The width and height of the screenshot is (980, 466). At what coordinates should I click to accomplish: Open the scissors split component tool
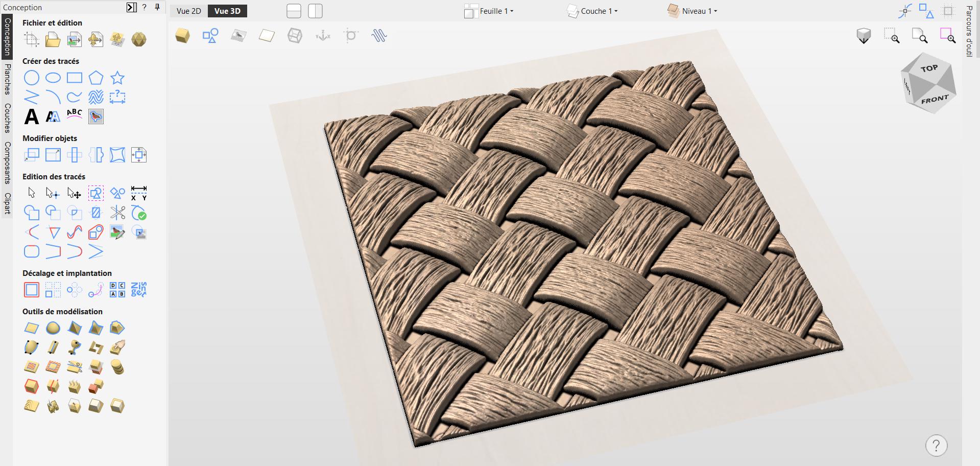point(75,367)
